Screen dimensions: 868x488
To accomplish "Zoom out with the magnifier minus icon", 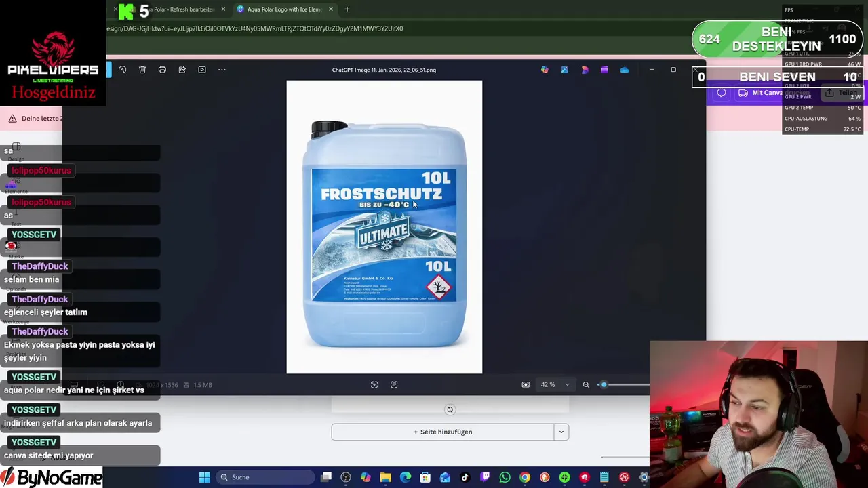I will pyautogui.click(x=586, y=385).
